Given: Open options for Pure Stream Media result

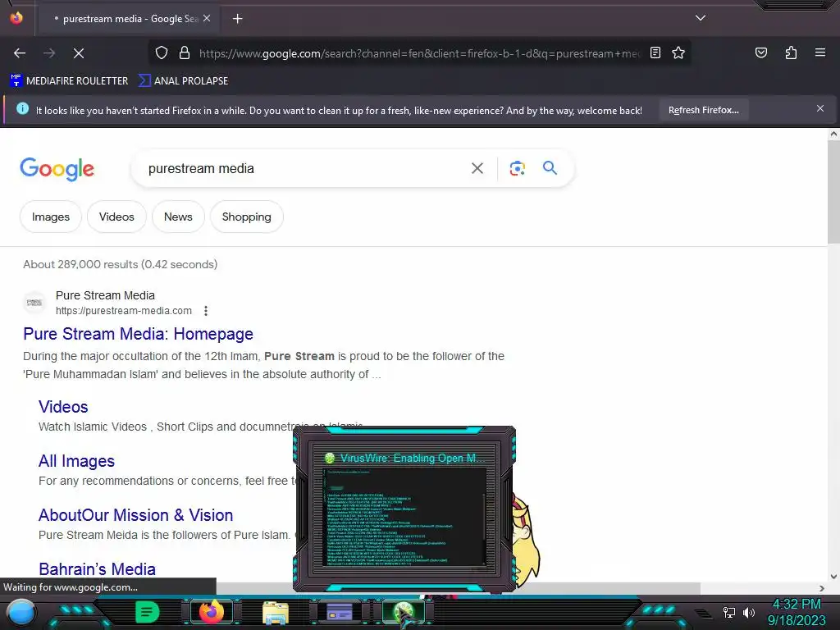Looking at the screenshot, I should [x=206, y=311].
